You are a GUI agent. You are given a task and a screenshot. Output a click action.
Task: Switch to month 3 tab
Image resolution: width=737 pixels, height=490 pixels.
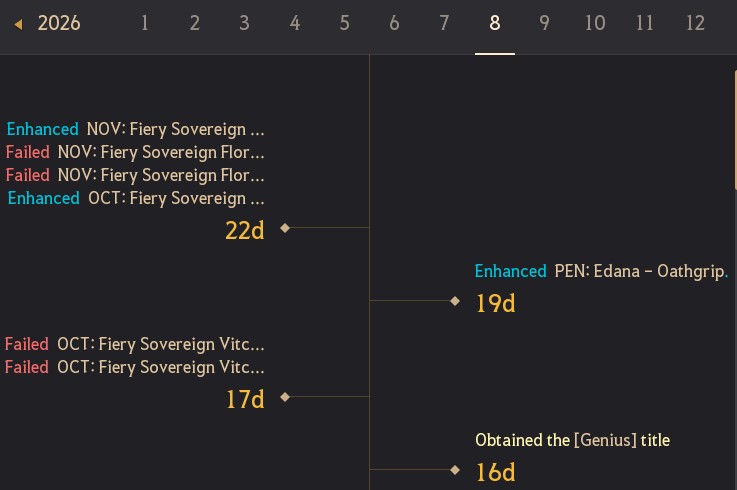point(244,23)
